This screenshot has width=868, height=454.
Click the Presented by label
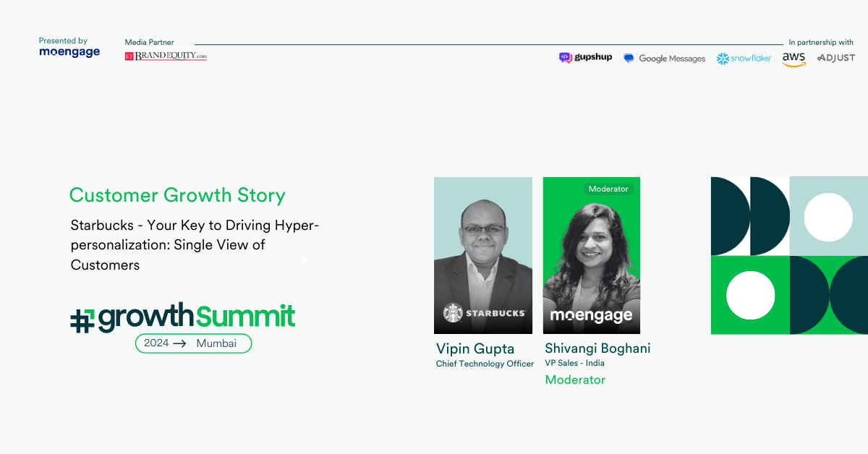pos(63,41)
